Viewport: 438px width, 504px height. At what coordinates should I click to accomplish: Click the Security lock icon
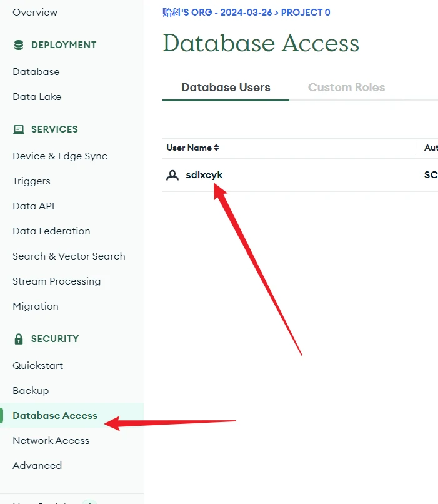coord(19,339)
